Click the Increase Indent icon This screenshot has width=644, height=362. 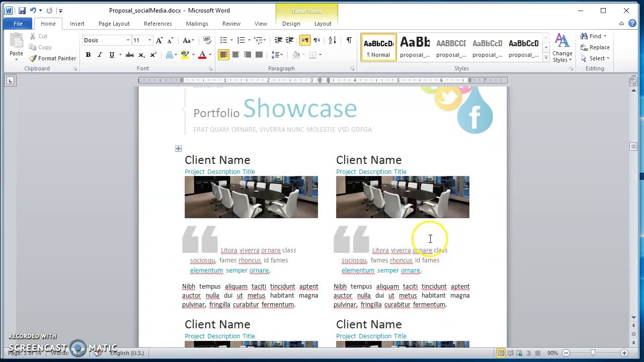point(290,40)
